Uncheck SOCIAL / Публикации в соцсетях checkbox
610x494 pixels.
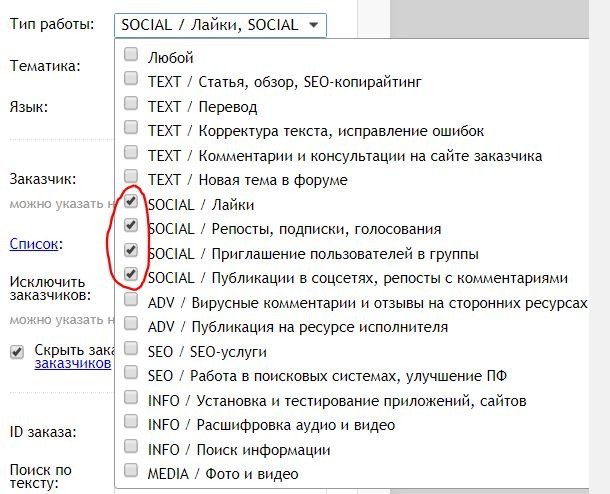[131, 275]
